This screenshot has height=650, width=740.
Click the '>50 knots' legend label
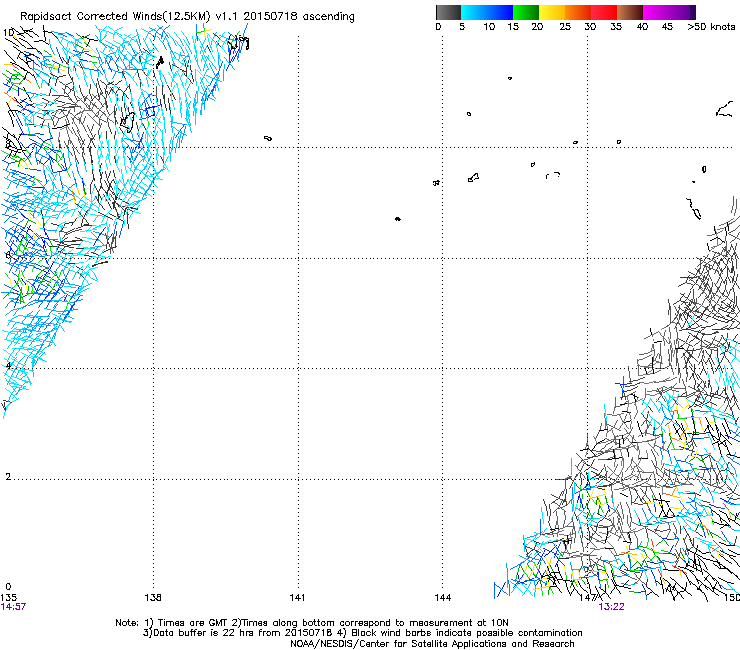click(711, 27)
